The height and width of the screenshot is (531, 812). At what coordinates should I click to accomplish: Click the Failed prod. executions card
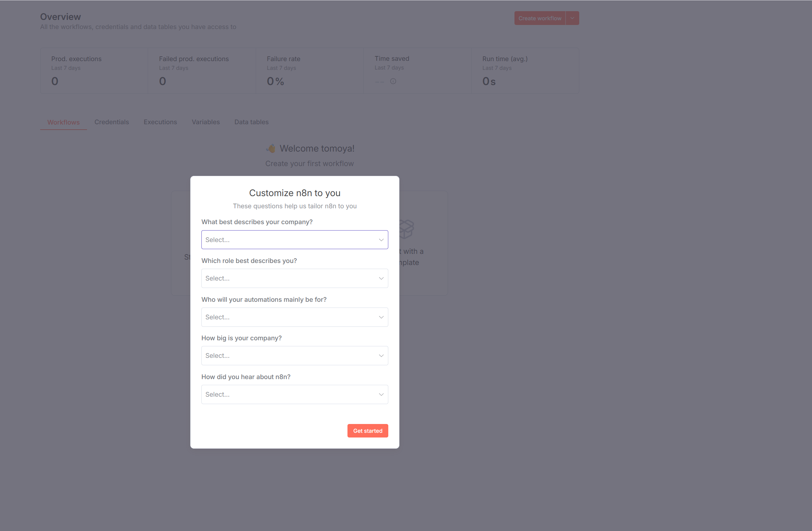pos(202,71)
